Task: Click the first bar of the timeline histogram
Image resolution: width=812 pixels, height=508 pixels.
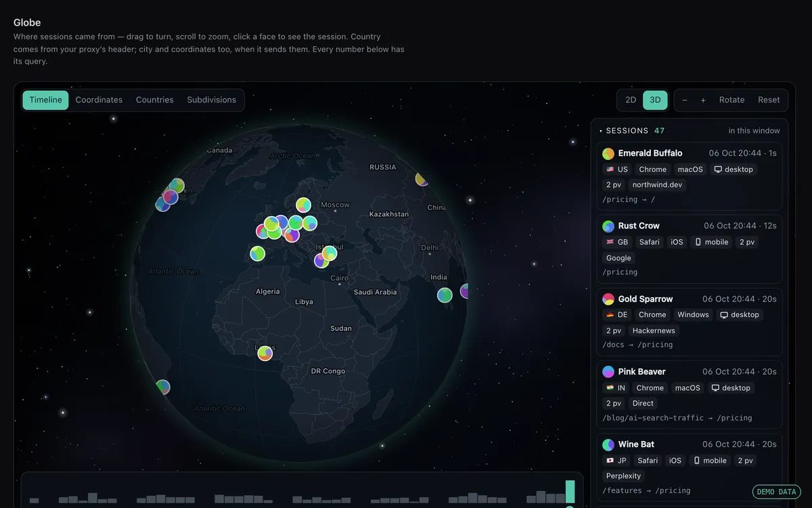Action: coord(34,501)
